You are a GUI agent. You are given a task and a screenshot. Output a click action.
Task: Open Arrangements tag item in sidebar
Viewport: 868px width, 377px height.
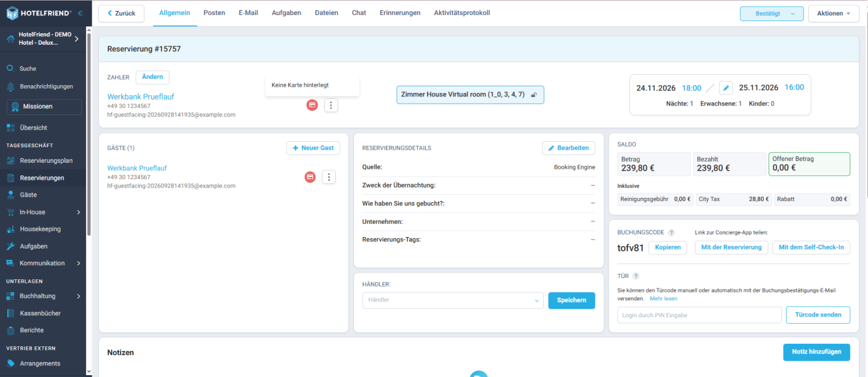[x=40, y=363]
